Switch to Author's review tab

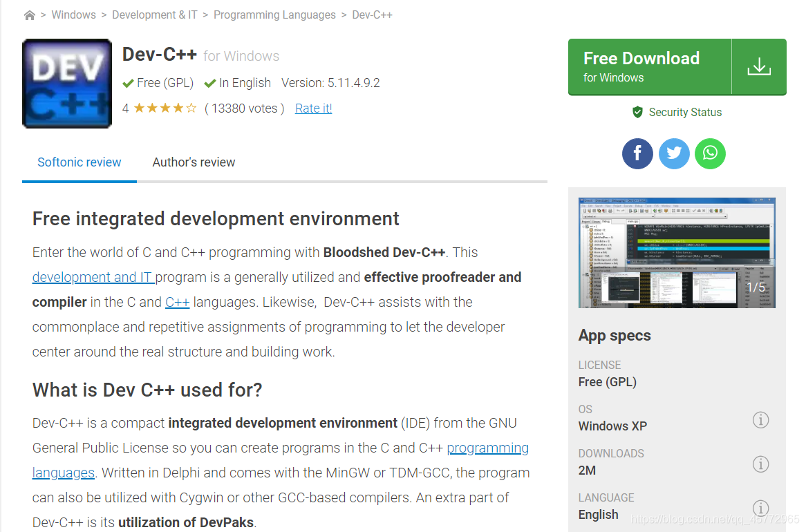pos(194,162)
